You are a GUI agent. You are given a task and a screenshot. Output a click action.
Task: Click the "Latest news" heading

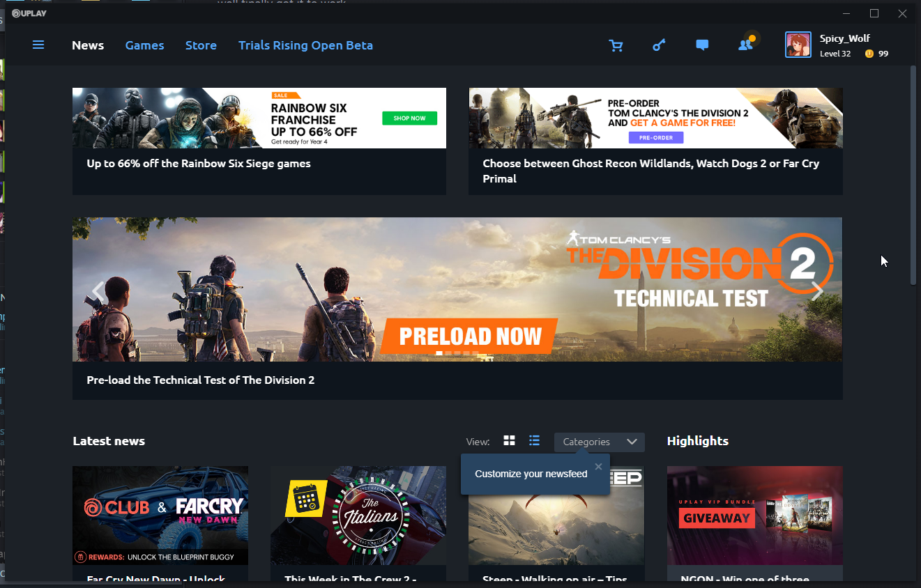click(109, 441)
